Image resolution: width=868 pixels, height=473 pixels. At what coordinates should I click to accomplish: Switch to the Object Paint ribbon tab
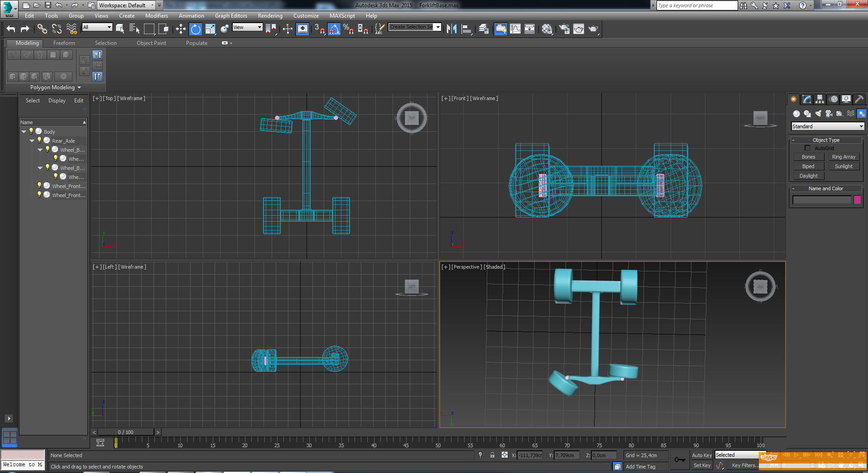151,43
